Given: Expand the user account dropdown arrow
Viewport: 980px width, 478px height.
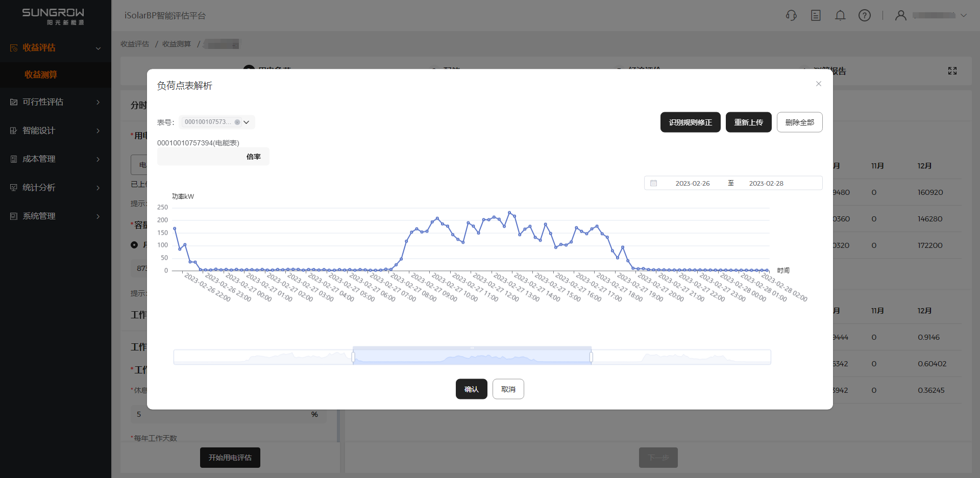Looking at the screenshot, I should (x=964, y=15).
